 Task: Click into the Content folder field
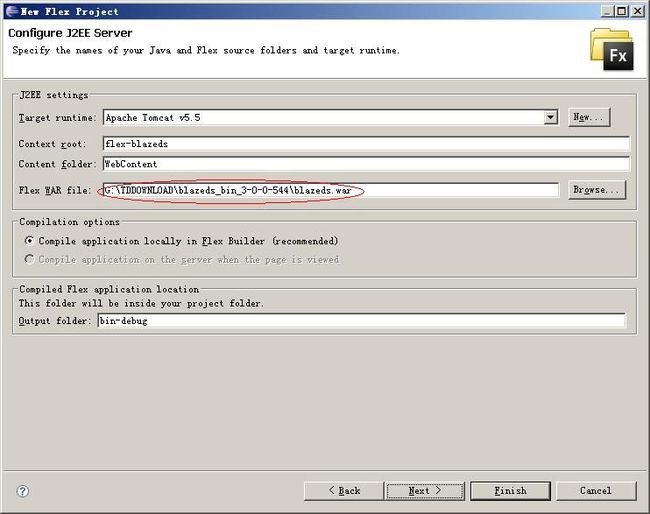tap(366, 164)
